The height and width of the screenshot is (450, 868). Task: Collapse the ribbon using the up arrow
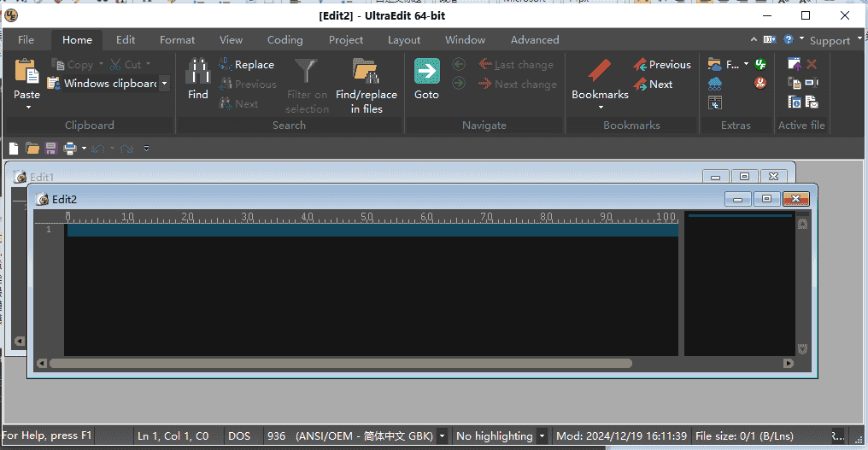pyautogui.click(x=754, y=40)
